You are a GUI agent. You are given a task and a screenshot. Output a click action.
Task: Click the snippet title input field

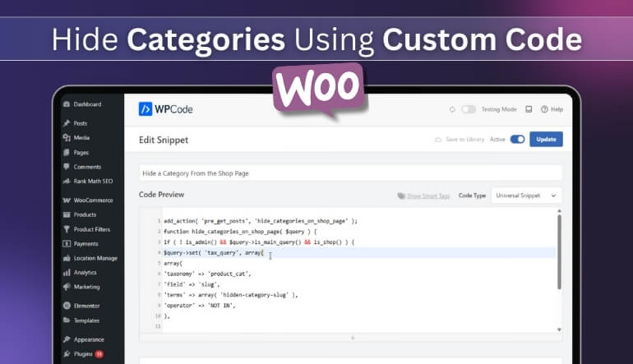(350, 173)
